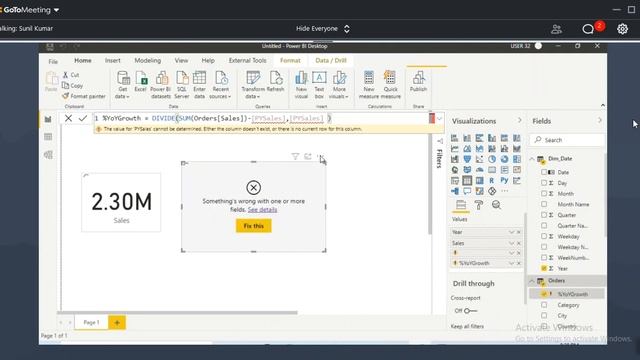Create a New measure

369,85
